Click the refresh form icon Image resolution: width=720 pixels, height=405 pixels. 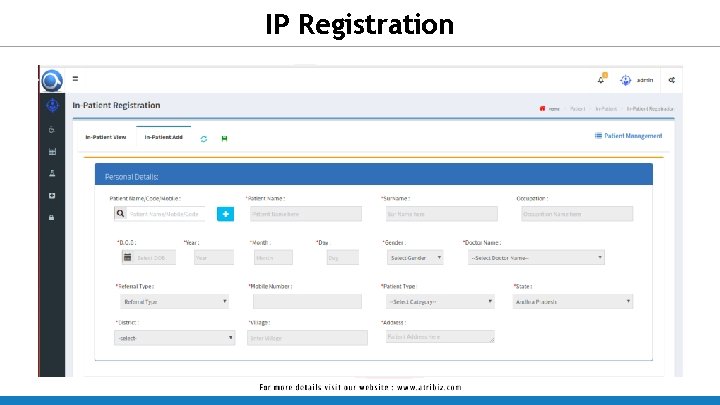204,139
